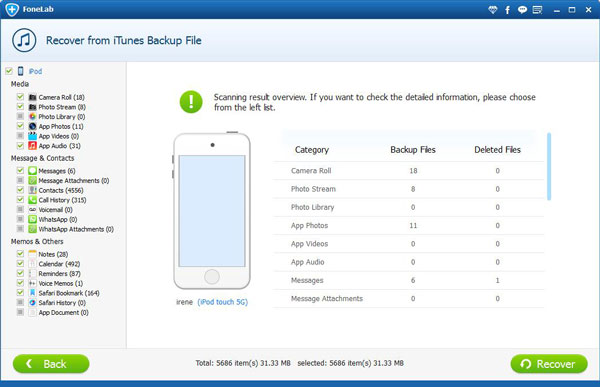The width and height of the screenshot is (600, 387).
Task: Select Notes (28) in the sidebar
Action: pyautogui.click(x=53, y=254)
